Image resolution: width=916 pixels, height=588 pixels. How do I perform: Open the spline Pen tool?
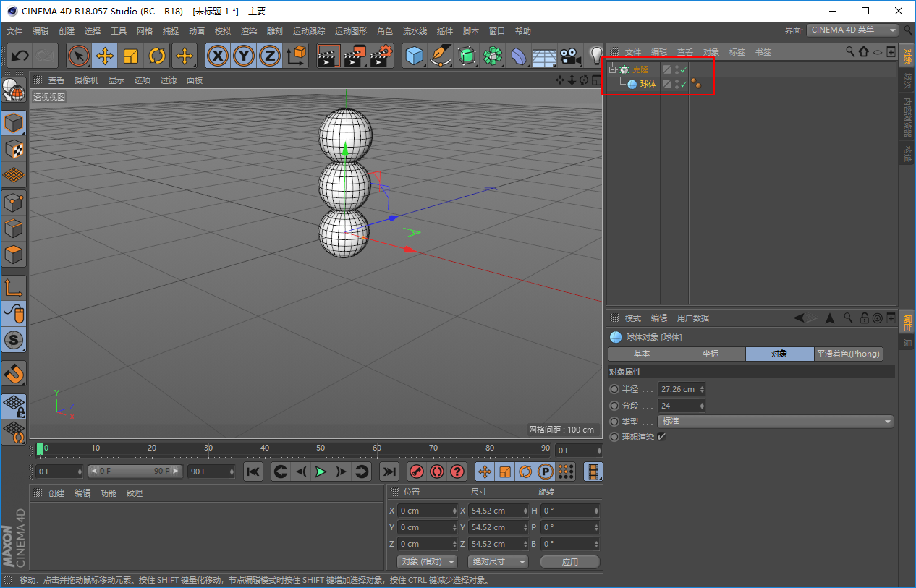pos(441,56)
